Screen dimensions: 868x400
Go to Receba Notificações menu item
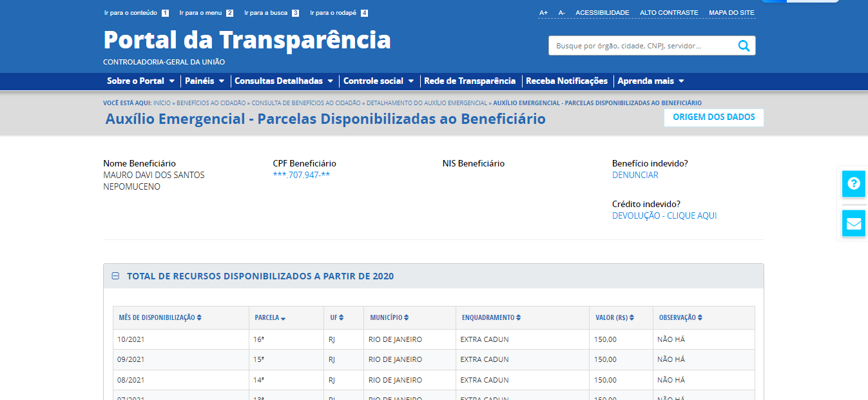(x=566, y=81)
